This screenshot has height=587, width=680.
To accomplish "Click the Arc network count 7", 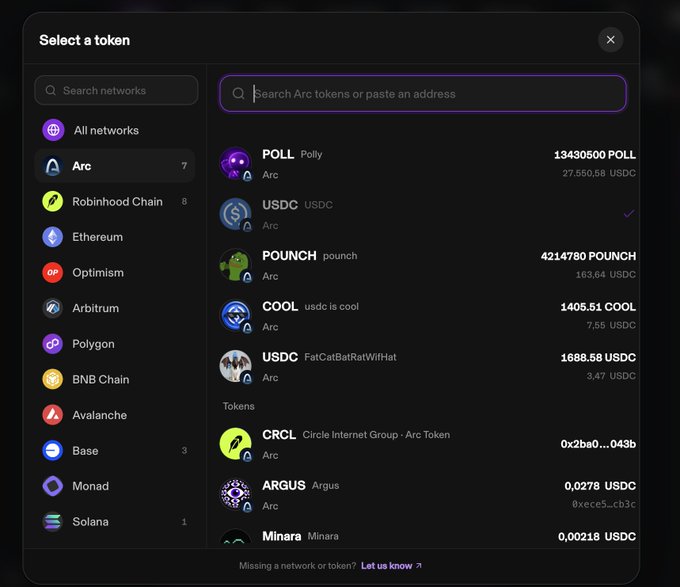I will tap(184, 166).
